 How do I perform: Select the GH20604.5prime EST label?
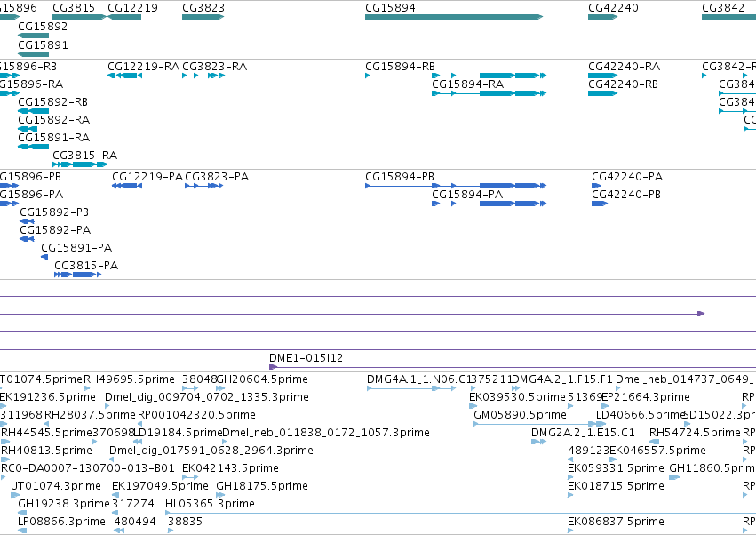pyautogui.click(x=262, y=379)
